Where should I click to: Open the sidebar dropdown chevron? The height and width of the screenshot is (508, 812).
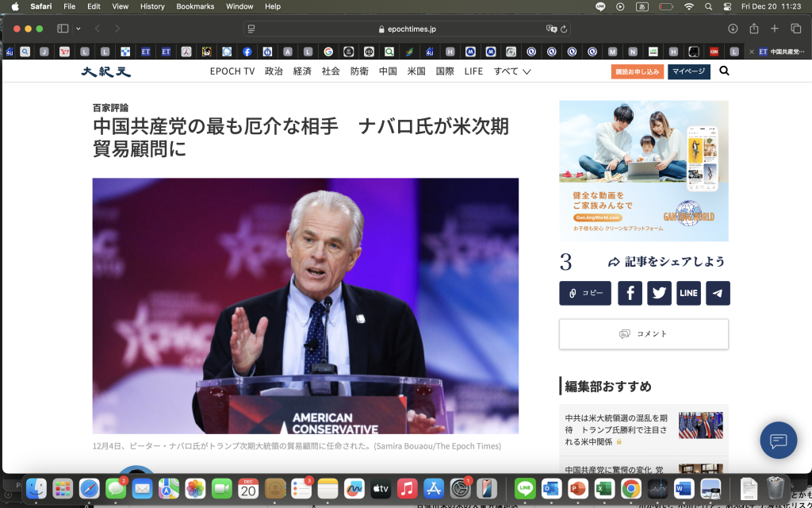coord(79,29)
